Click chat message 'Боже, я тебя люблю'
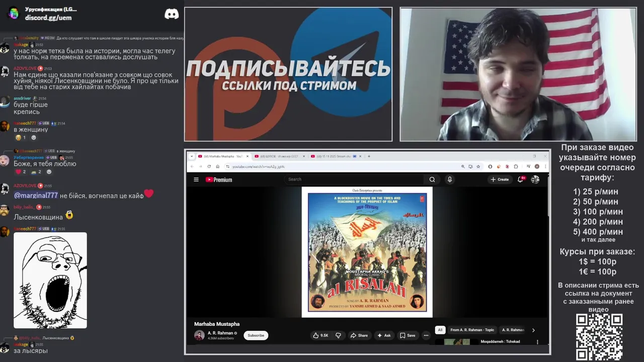 pos(45,163)
